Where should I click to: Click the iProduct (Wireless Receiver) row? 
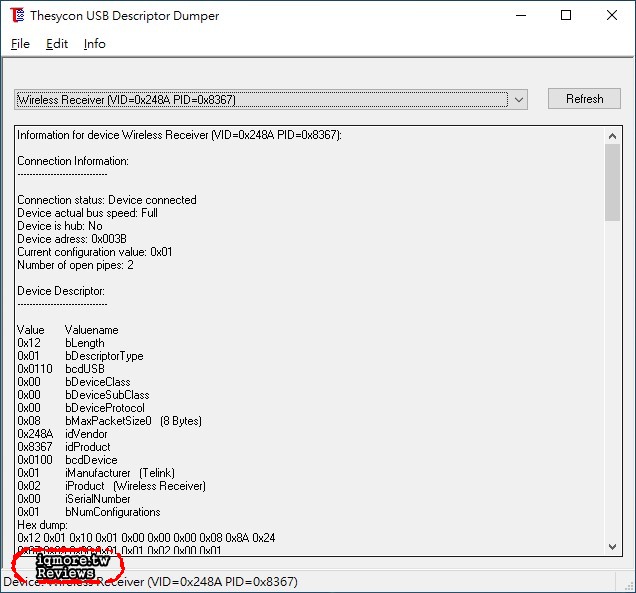click(x=112, y=486)
